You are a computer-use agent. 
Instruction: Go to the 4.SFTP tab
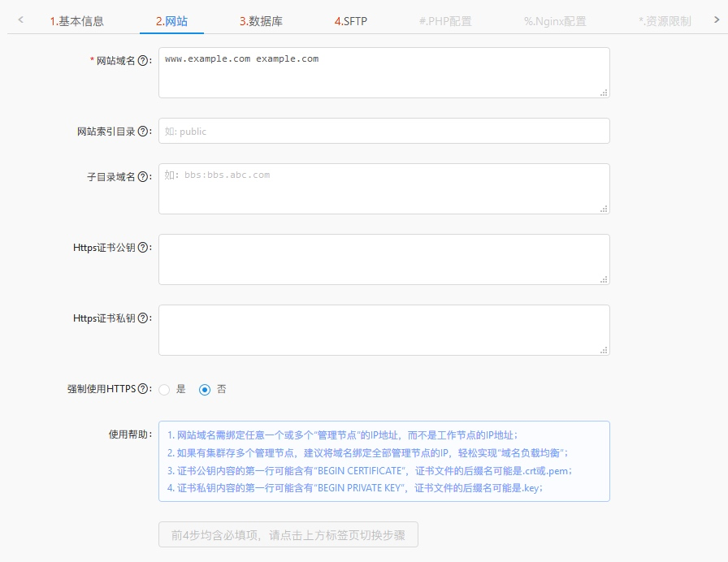[351, 21]
